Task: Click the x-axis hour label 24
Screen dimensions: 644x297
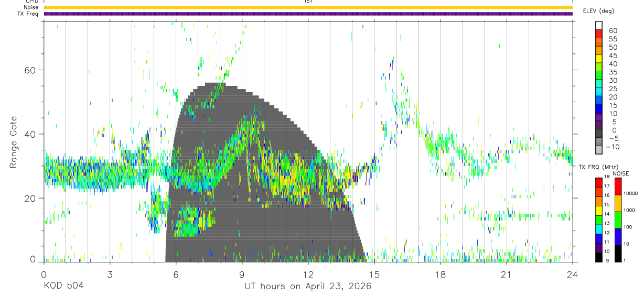Action: tap(572, 274)
